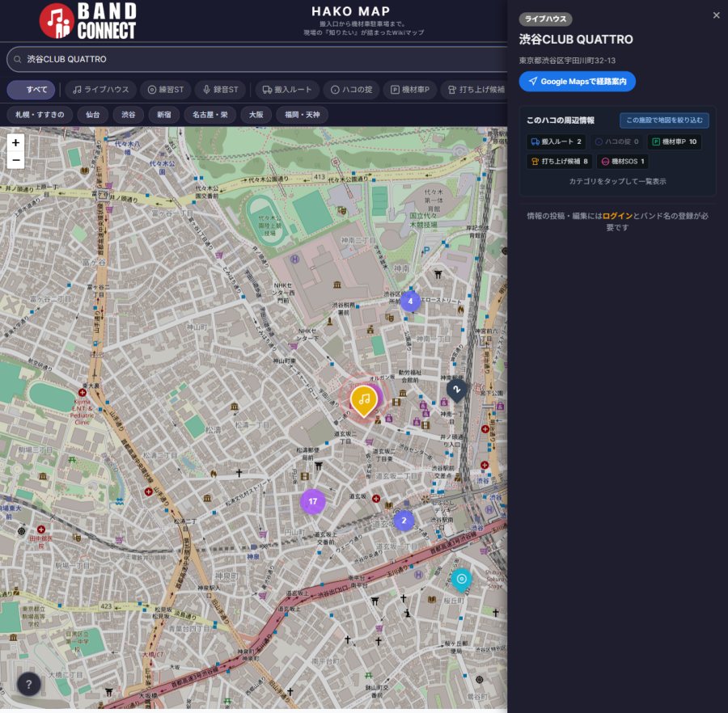Click the yellow music note venue pin
Viewport: 728px width, 713px height.
click(364, 400)
